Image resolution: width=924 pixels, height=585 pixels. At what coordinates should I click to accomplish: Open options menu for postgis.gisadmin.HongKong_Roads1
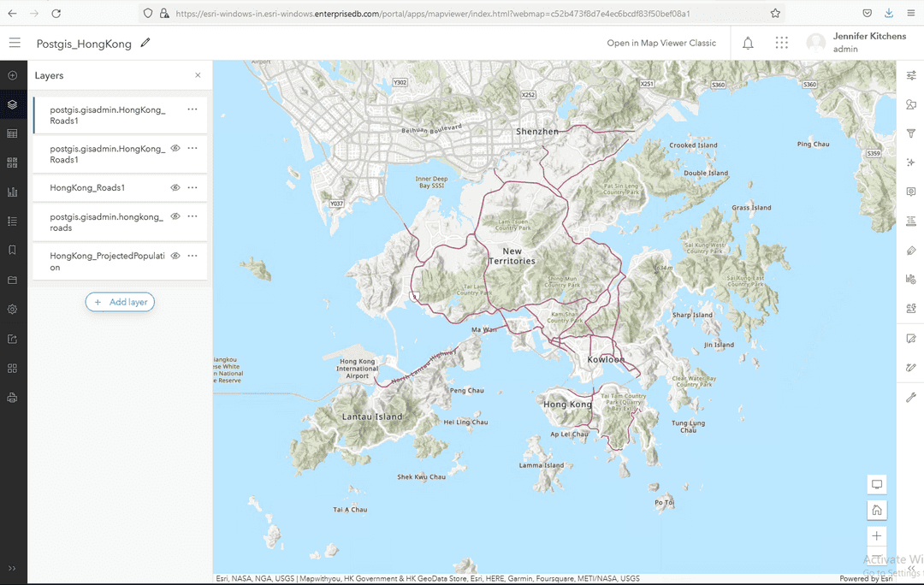[x=192, y=109]
